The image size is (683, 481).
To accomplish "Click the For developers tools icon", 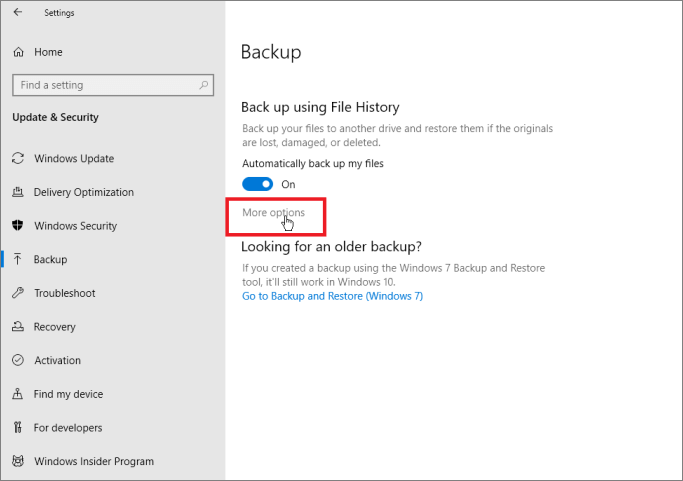I will 18,428.
